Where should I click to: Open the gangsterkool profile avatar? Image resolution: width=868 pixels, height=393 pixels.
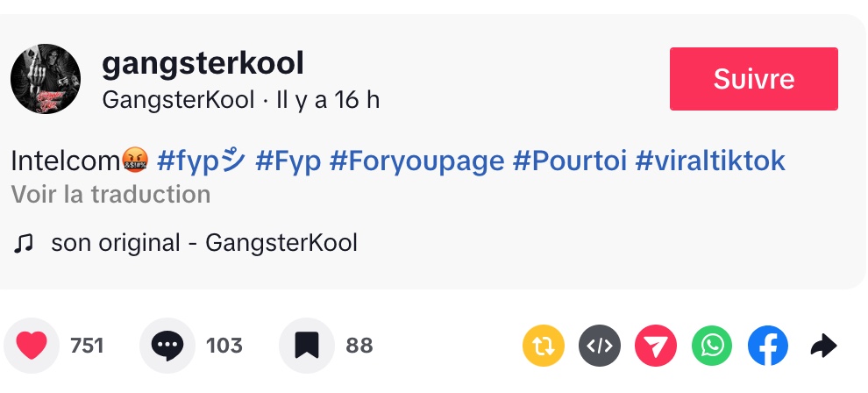pos(46,79)
